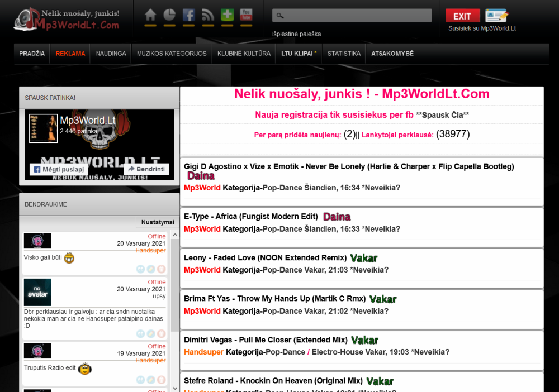This screenshot has height=392, width=559.
Task: Quote the 'Truputis Radio edit' chat message
Action: coord(140,380)
